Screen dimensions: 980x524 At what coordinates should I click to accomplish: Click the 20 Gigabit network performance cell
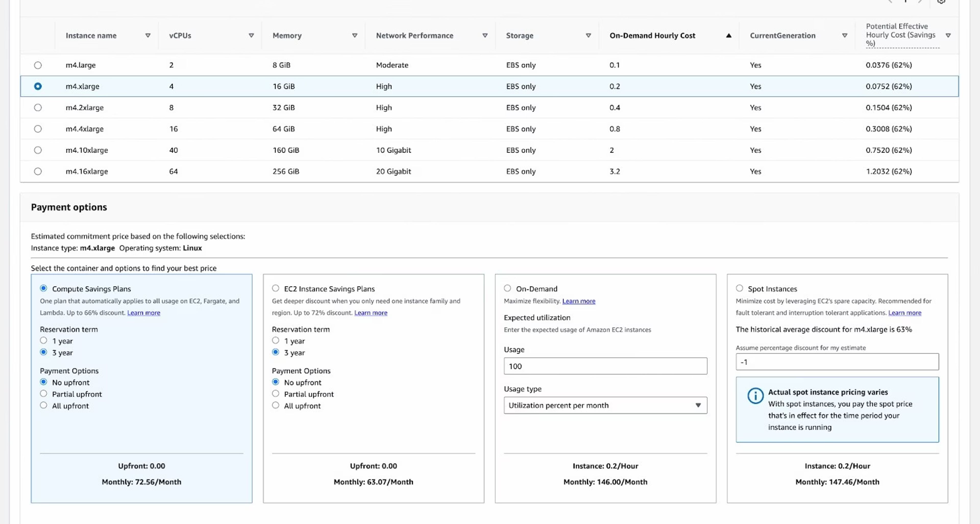393,172
